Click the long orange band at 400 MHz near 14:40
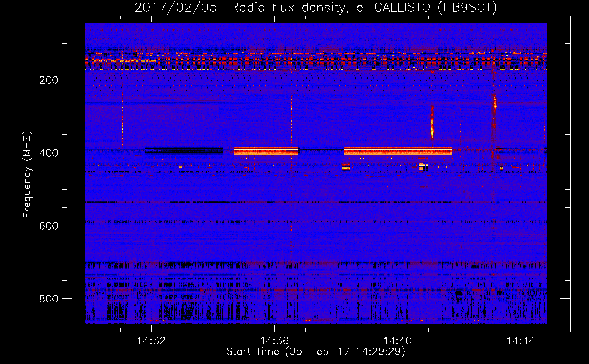Screen dimensions: 589x364 click(x=398, y=151)
